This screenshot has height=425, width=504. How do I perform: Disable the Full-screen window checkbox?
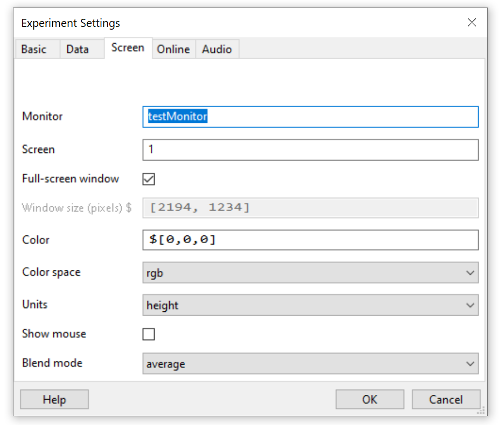[149, 179]
